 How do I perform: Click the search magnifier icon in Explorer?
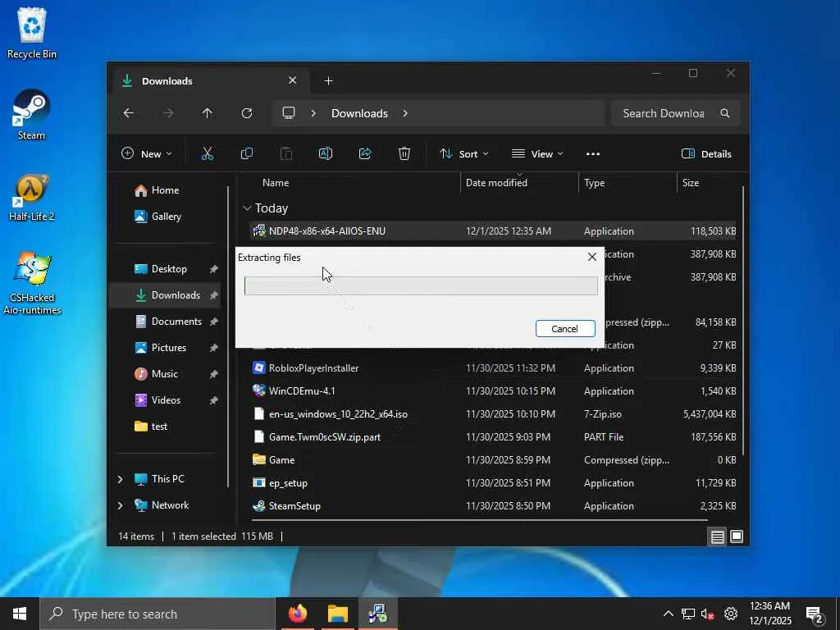[725, 113]
